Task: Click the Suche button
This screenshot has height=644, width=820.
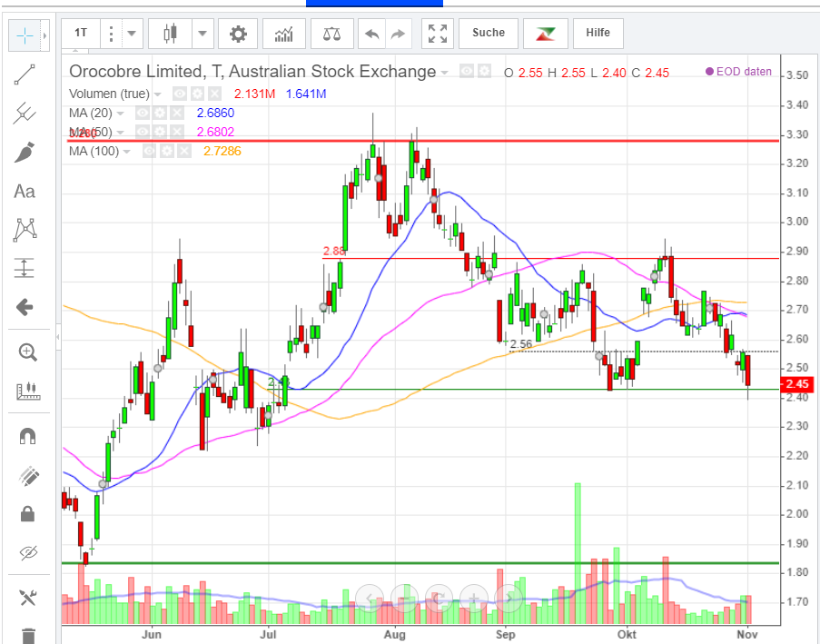Action: (488, 33)
